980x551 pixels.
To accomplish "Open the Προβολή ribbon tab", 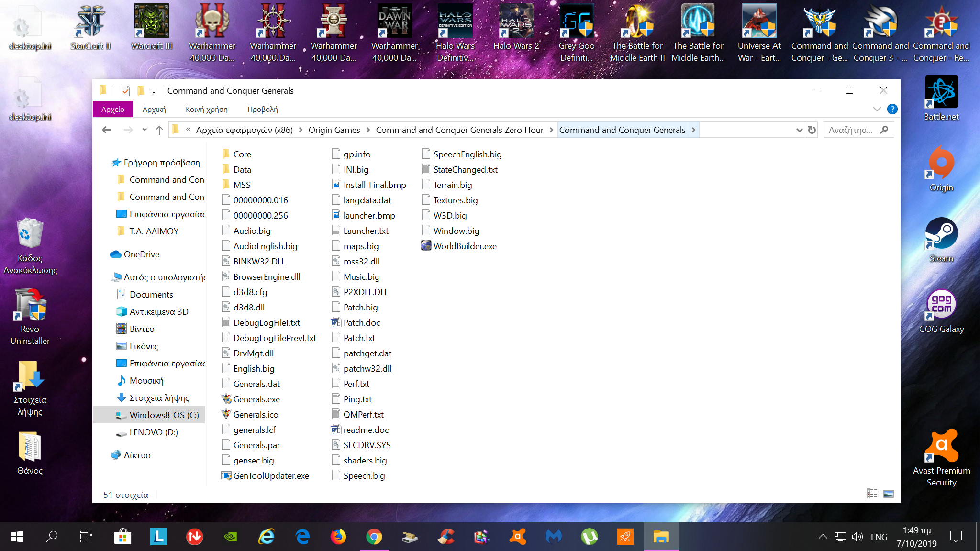I will point(262,109).
